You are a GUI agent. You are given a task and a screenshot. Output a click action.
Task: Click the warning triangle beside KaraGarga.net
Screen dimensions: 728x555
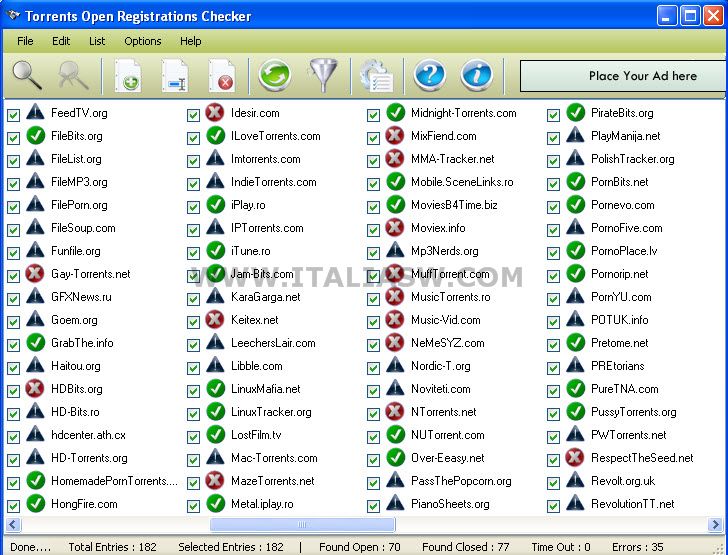click(x=215, y=296)
